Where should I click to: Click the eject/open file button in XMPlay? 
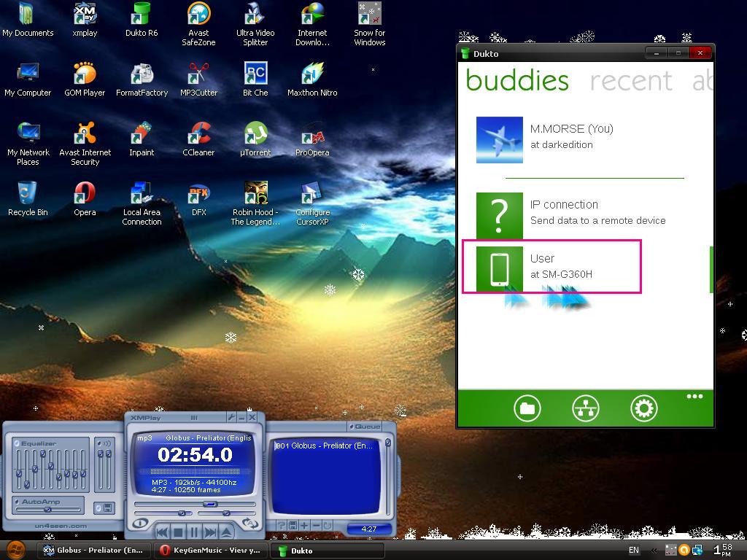click(x=226, y=532)
